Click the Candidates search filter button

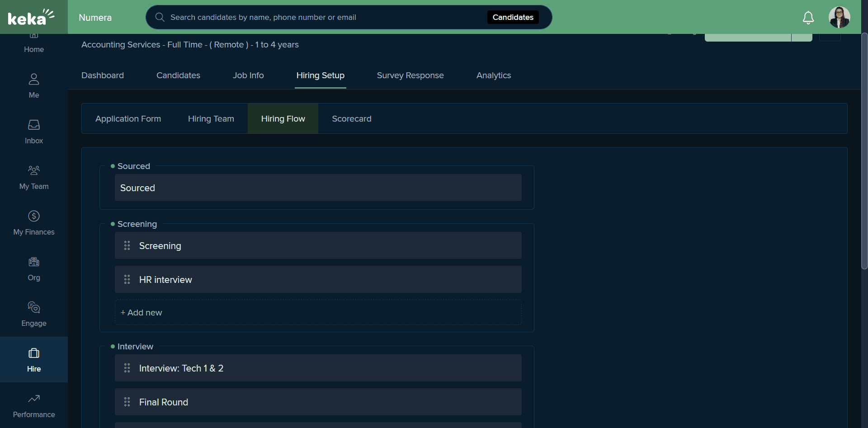point(513,17)
